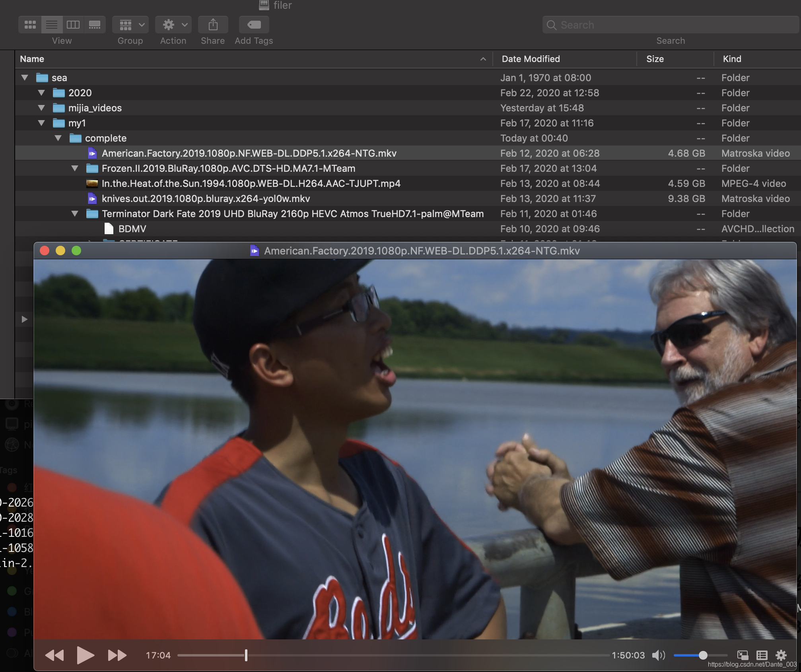Switch Finder to gallery view
Image resolution: width=801 pixels, height=672 pixels.
[x=95, y=25]
